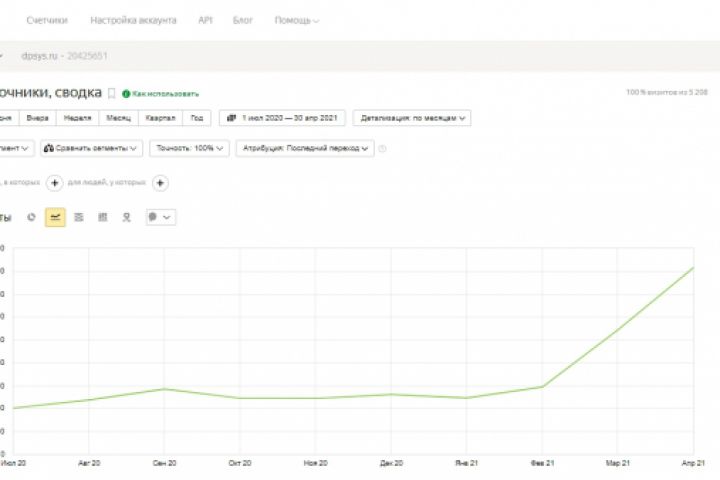Viewport: 720px width, 480px height.
Task: Select the 'Месяц' period toggle
Action: [118, 118]
